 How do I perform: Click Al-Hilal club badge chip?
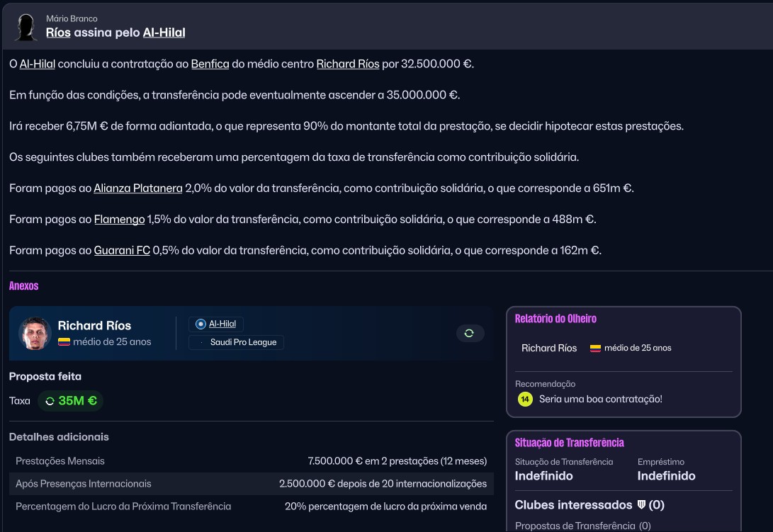(216, 324)
